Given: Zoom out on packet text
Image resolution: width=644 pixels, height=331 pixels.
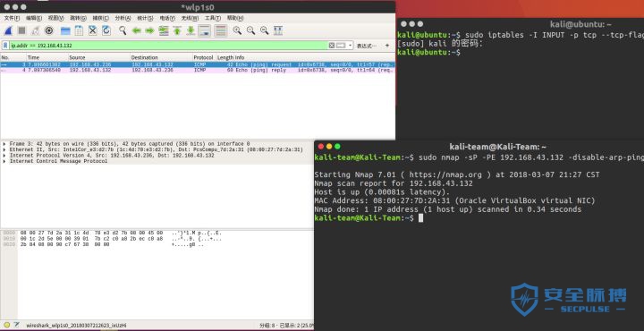Looking at the screenshot, I should 250,30.
